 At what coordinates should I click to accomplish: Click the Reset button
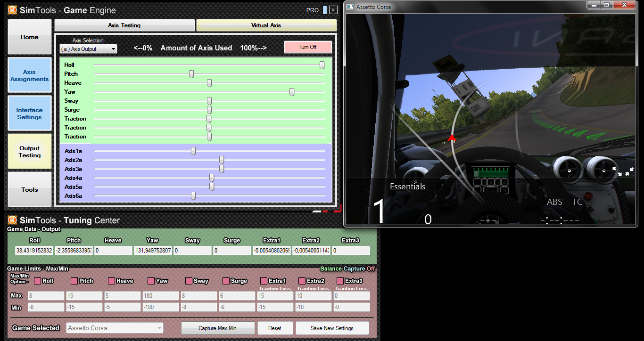275,328
